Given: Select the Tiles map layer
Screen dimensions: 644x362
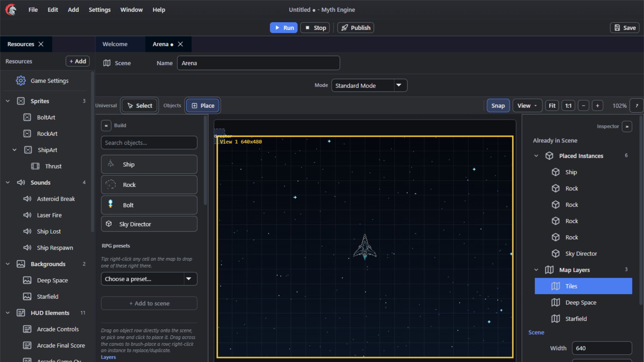Looking at the screenshot, I should [x=583, y=286].
